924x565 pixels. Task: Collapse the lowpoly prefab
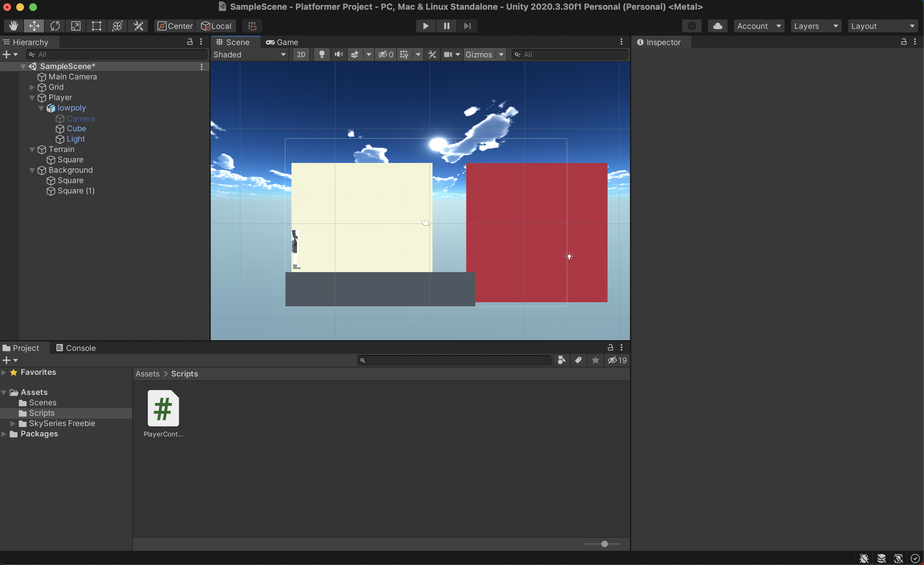point(41,108)
